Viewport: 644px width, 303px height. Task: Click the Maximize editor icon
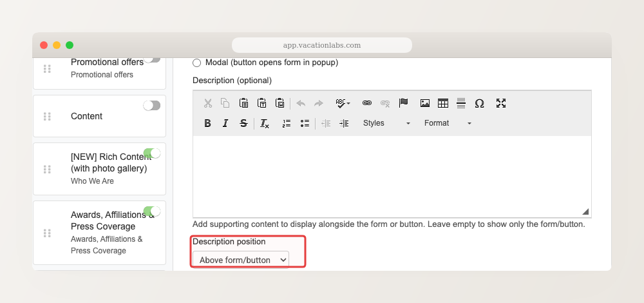point(500,103)
